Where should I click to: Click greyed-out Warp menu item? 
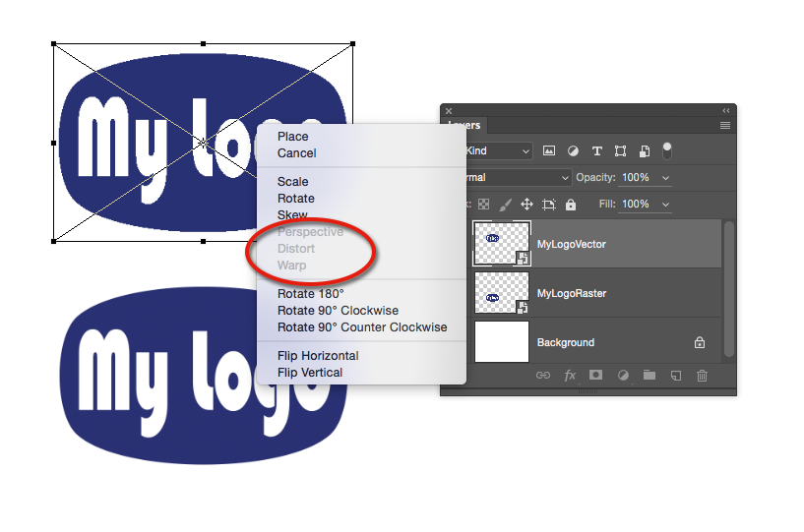pyautogui.click(x=291, y=265)
